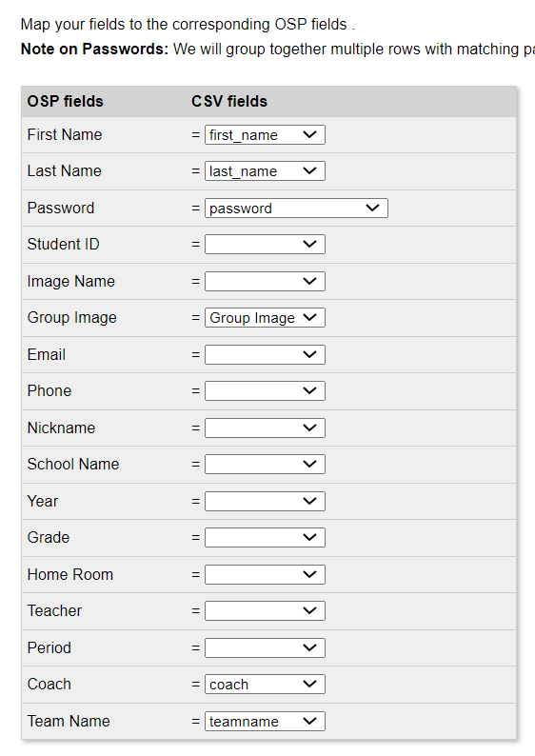Change the Group Image mapping dropdown
535x756 pixels.
pyautogui.click(x=265, y=317)
